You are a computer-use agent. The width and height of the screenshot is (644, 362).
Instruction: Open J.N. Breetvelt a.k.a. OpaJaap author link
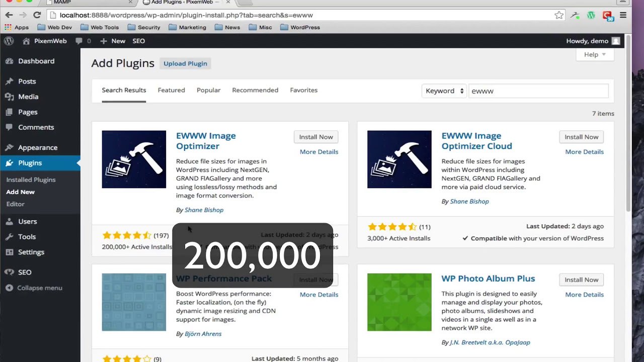(490, 342)
